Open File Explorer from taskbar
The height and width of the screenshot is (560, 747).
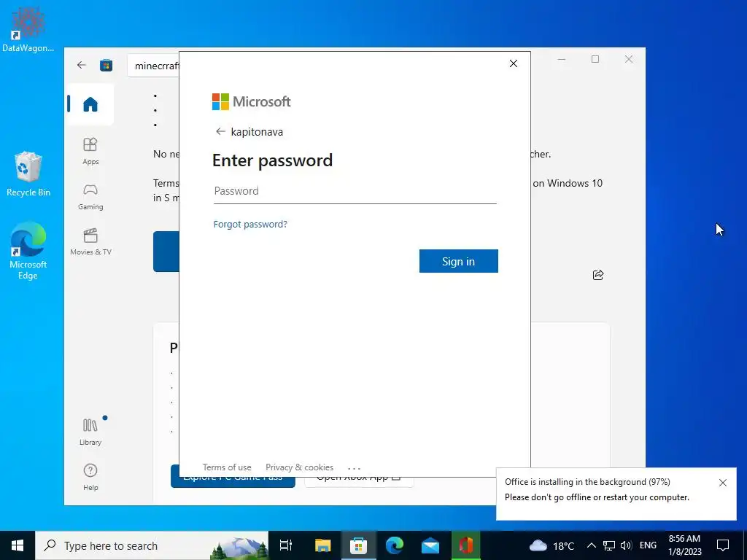tap(322, 545)
